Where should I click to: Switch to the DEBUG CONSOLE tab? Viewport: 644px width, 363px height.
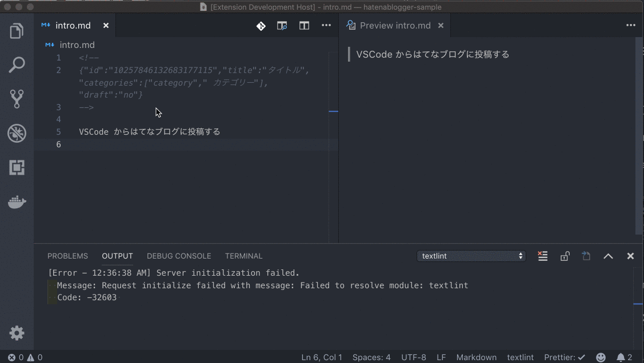click(179, 256)
